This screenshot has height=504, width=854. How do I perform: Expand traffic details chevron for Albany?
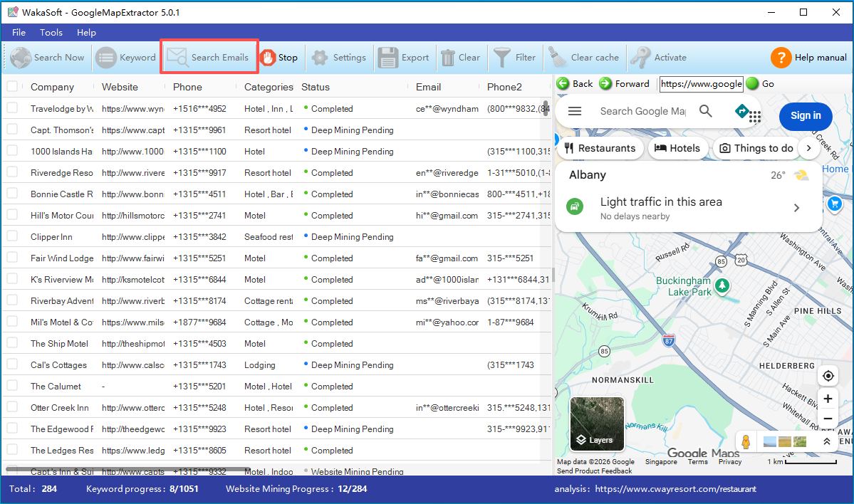click(796, 208)
